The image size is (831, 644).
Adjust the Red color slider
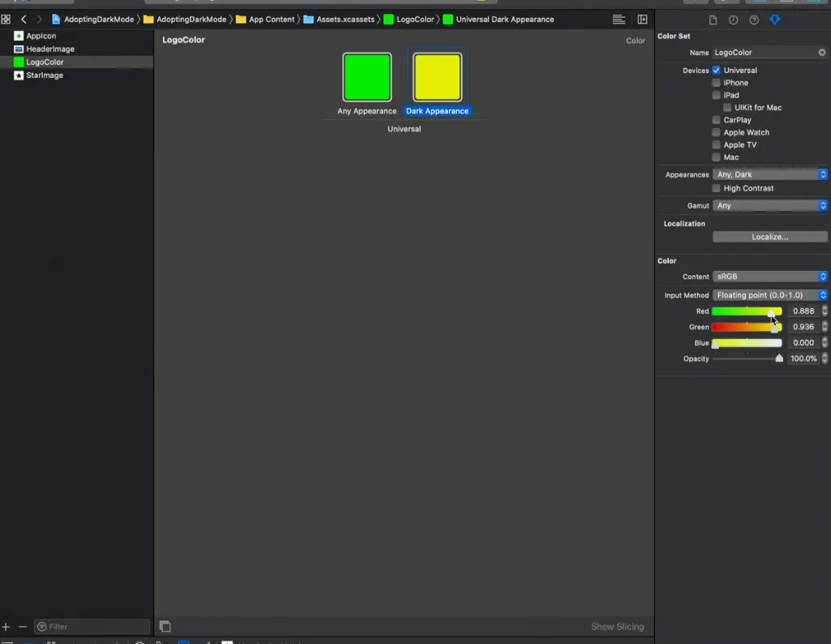[747, 311]
